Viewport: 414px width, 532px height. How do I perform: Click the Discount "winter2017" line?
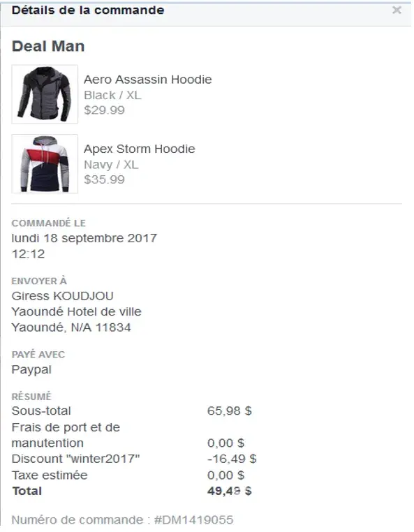75,459
